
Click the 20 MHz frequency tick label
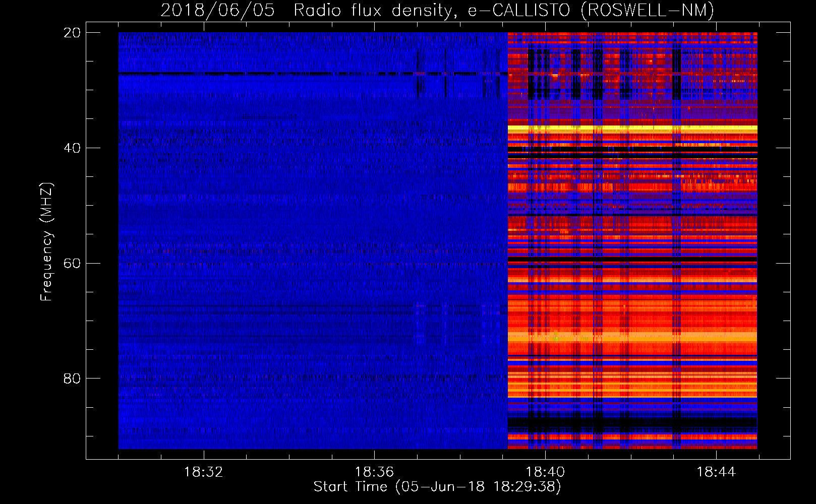pyautogui.click(x=72, y=33)
